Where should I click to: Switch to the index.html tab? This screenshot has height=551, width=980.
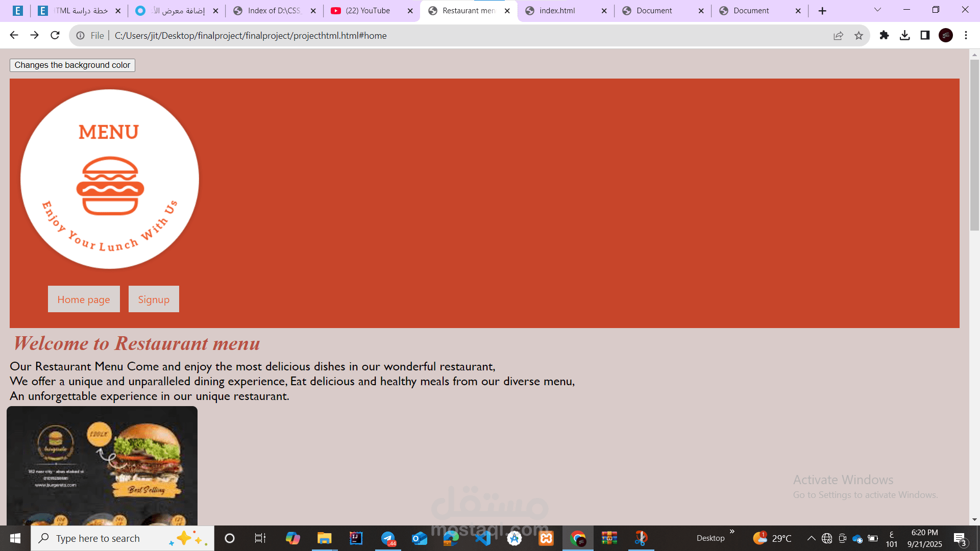pos(557,11)
